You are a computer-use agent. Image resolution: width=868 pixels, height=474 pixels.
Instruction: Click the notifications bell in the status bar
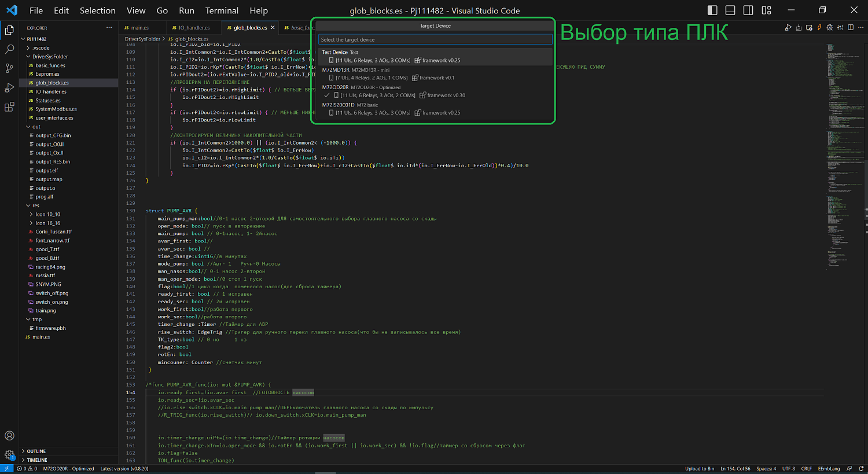tap(862, 468)
